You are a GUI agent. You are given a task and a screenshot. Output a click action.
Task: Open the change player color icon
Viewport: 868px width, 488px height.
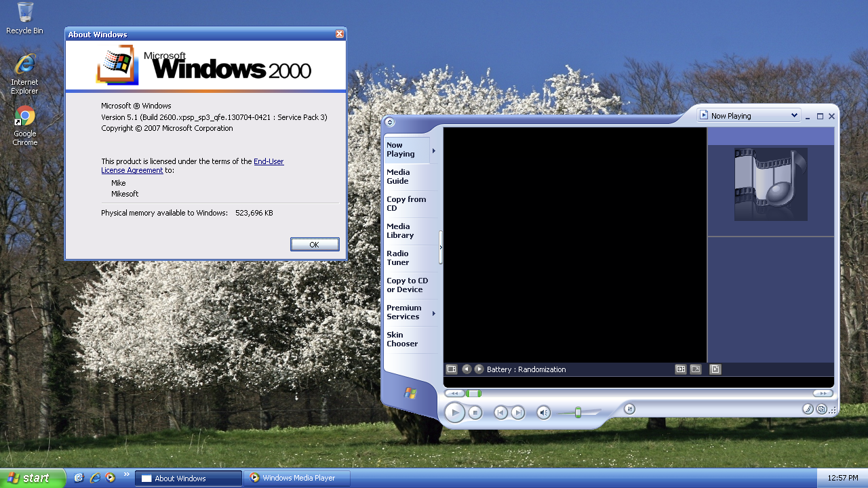click(808, 409)
